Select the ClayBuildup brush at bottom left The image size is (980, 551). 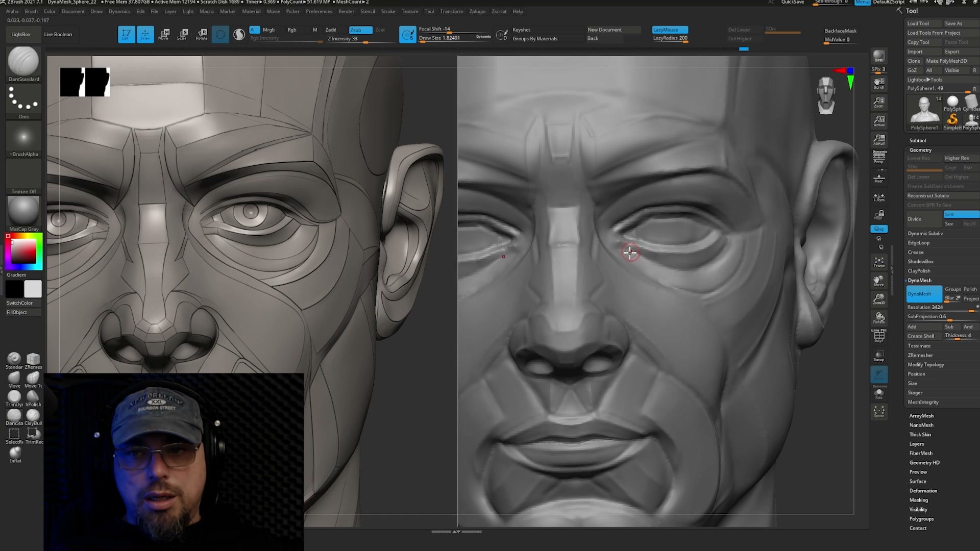[x=33, y=417]
